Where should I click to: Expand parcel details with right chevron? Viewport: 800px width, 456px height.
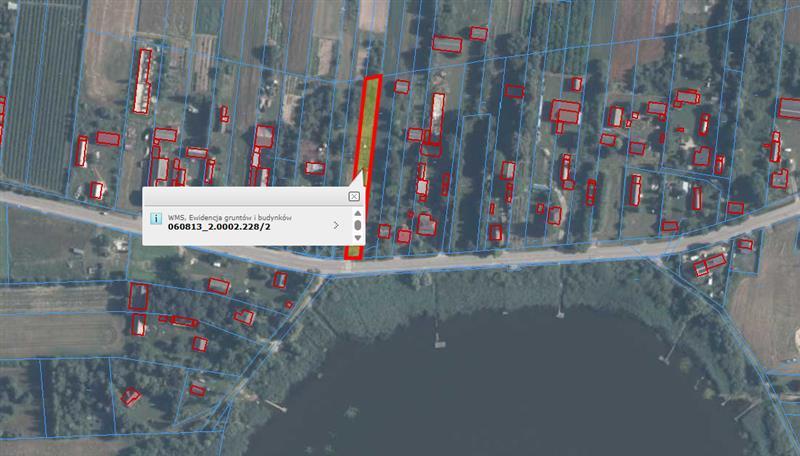[336, 225]
